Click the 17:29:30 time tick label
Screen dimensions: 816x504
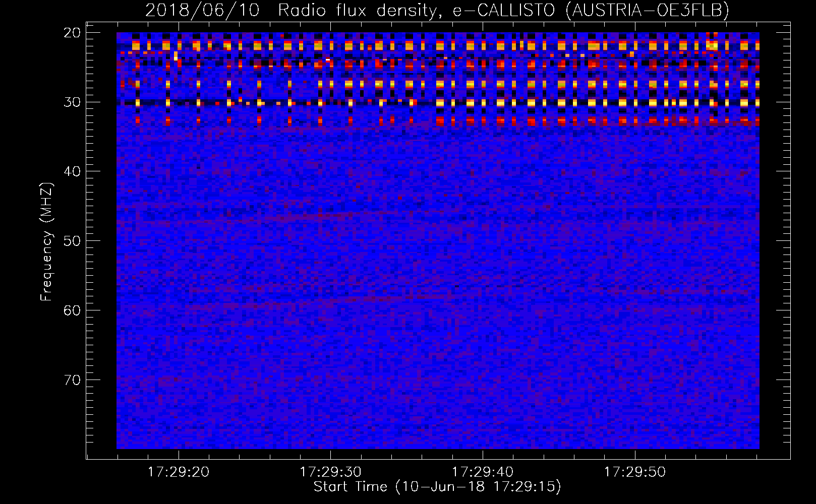pos(331,472)
